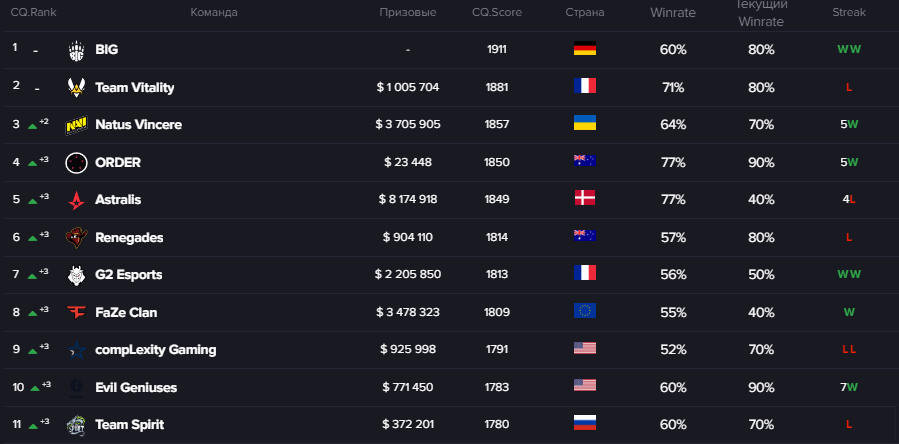This screenshot has width=899, height=444.
Task: Click the Astralis logo icon
Action: [77, 200]
